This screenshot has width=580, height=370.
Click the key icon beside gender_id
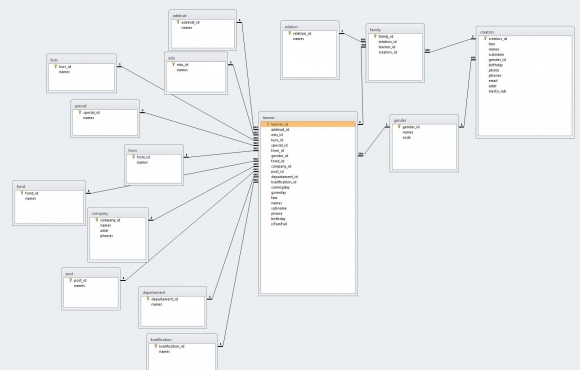point(399,127)
